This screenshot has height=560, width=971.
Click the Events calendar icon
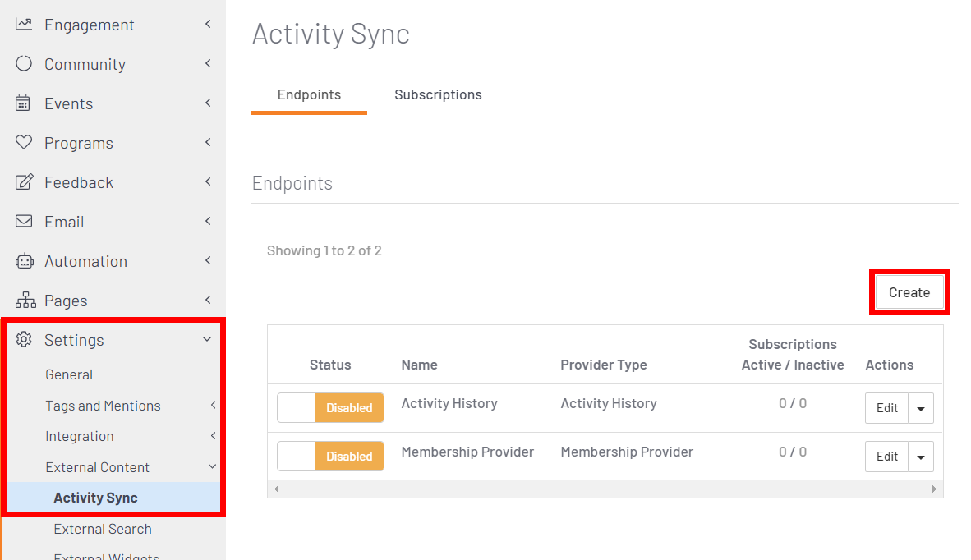(23, 103)
